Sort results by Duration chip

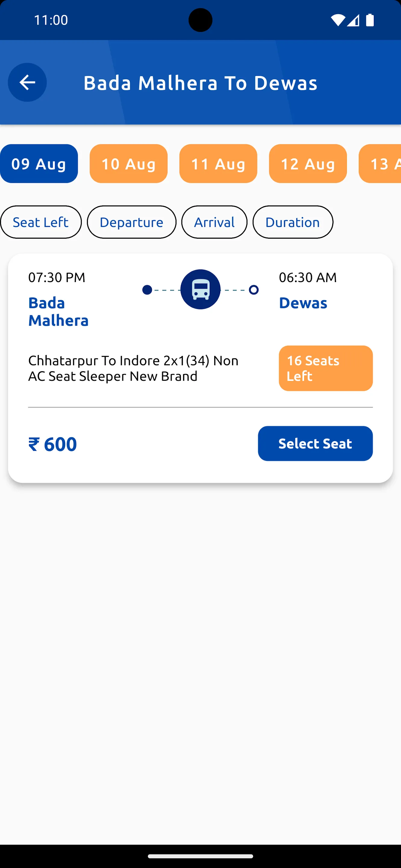coord(293,222)
